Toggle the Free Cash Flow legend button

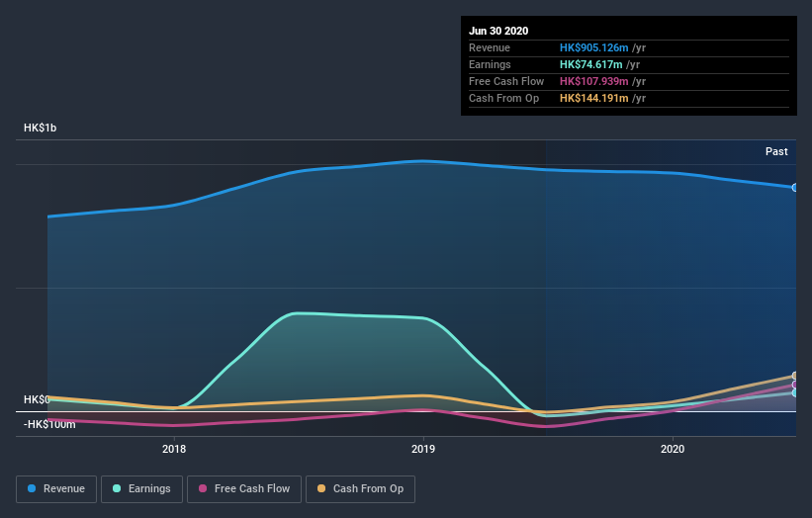[244, 489]
